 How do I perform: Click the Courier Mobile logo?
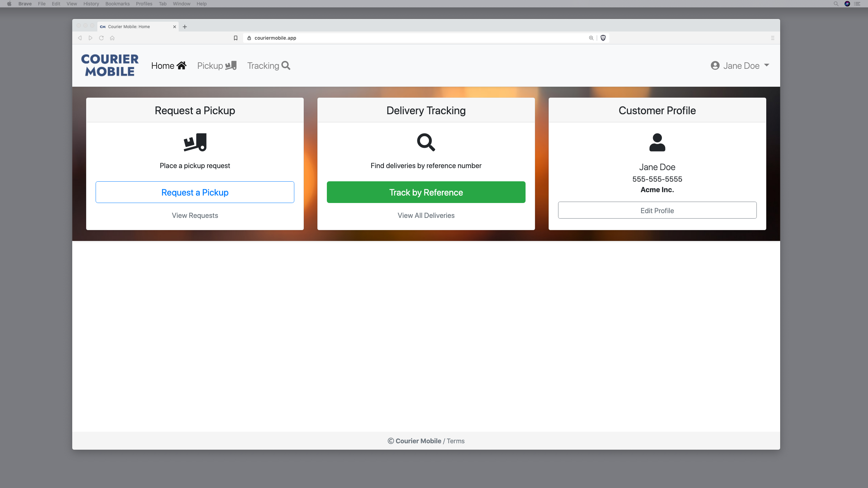pyautogui.click(x=110, y=65)
